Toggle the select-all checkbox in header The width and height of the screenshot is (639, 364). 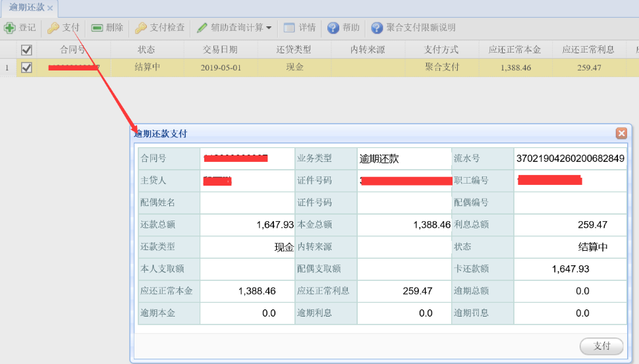tap(26, 49)
